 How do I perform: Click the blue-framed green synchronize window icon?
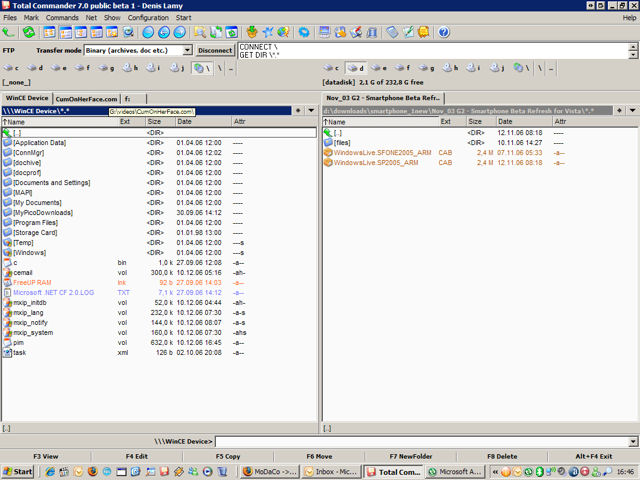click(x=231, y=32)
